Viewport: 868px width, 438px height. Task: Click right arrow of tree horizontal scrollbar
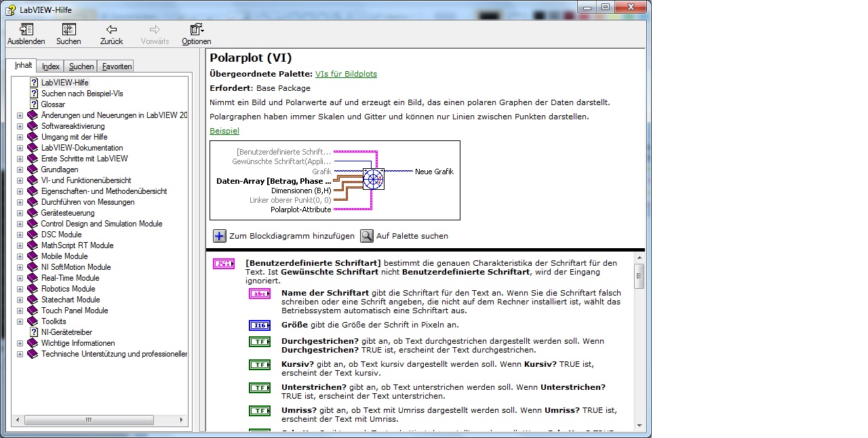point(182,420)
